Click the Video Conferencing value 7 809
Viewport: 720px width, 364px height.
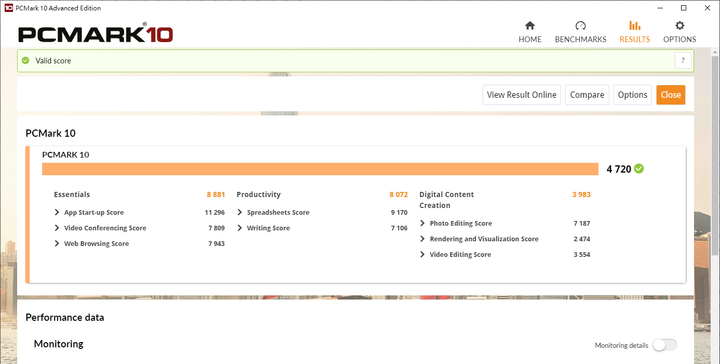click(216, 228)
